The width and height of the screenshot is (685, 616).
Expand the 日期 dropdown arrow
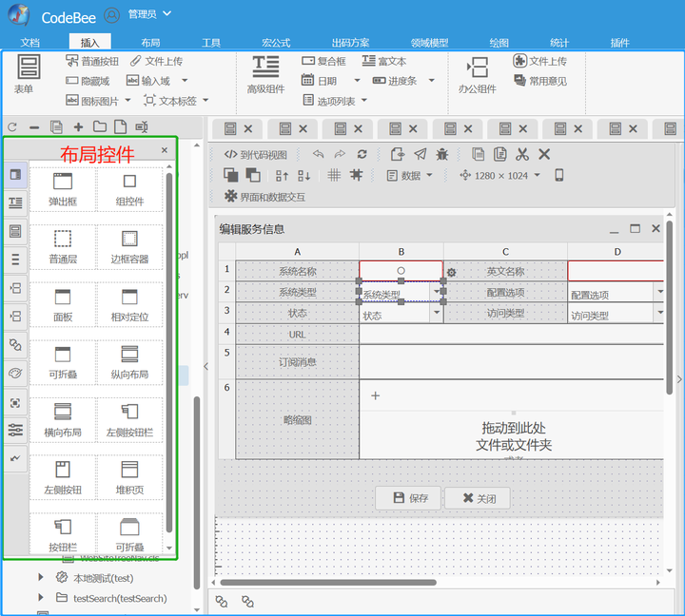click(357, 81)
